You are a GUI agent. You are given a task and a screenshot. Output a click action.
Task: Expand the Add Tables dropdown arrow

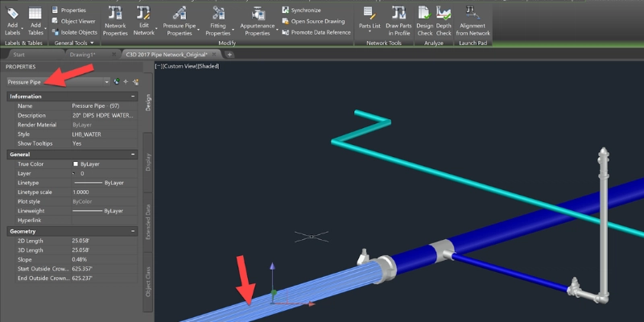(45, 30)
